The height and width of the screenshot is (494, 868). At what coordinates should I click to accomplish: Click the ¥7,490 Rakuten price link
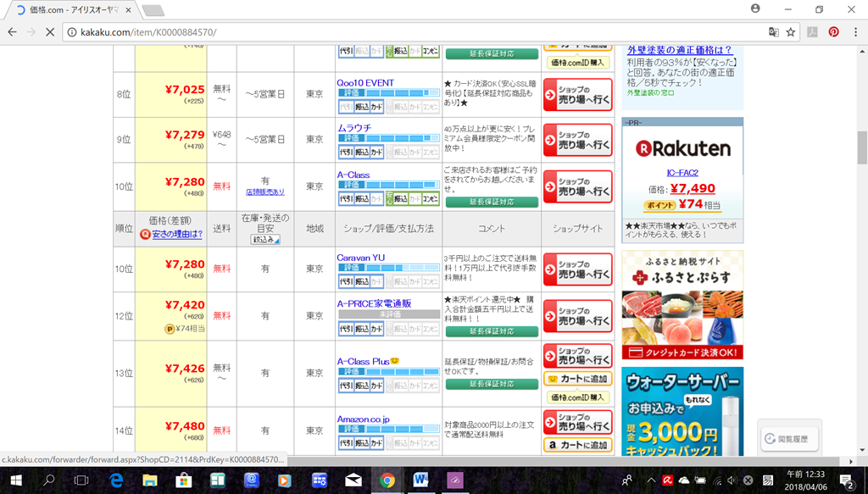(x=693, y=188)
